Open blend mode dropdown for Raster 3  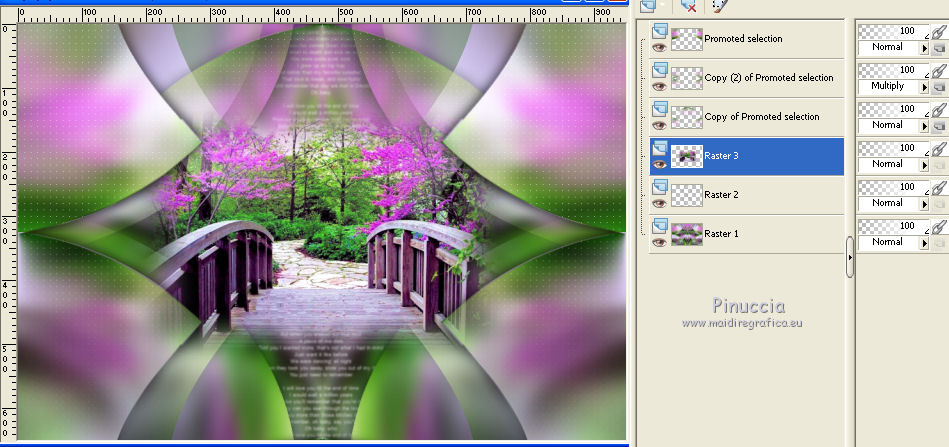tap(924, 165)
